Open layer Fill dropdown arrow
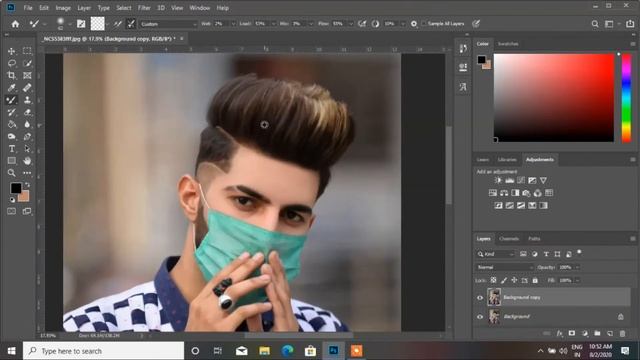This screenshot has width=640, height=360. (578, 280)
